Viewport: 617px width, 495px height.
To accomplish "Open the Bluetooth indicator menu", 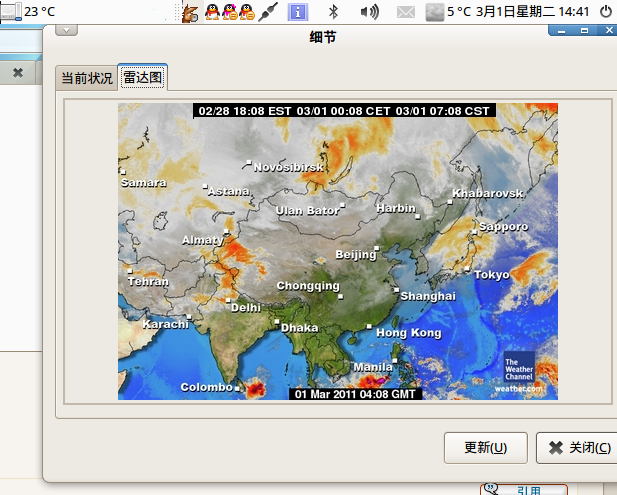I will click(x=335, y=12).
